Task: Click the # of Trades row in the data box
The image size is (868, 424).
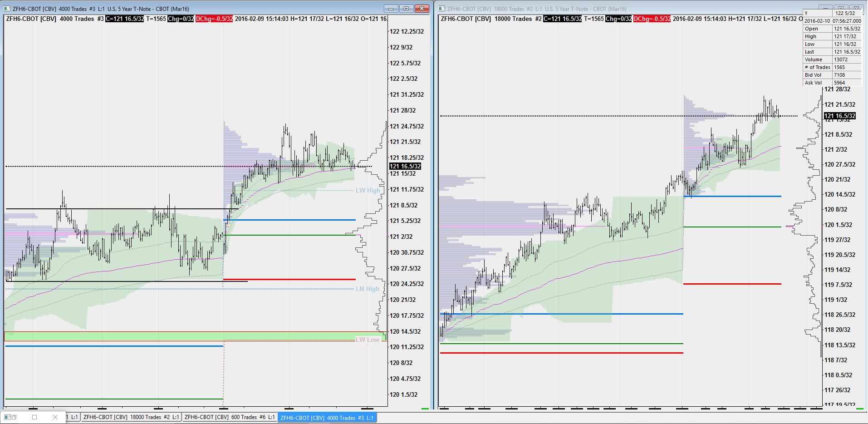Action: (832, 67)
